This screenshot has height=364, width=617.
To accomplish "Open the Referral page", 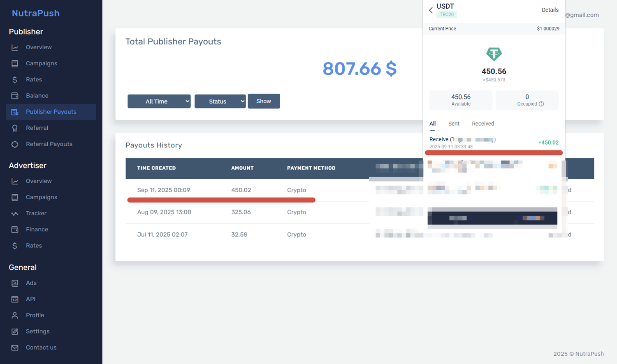I will coord(37,128).
